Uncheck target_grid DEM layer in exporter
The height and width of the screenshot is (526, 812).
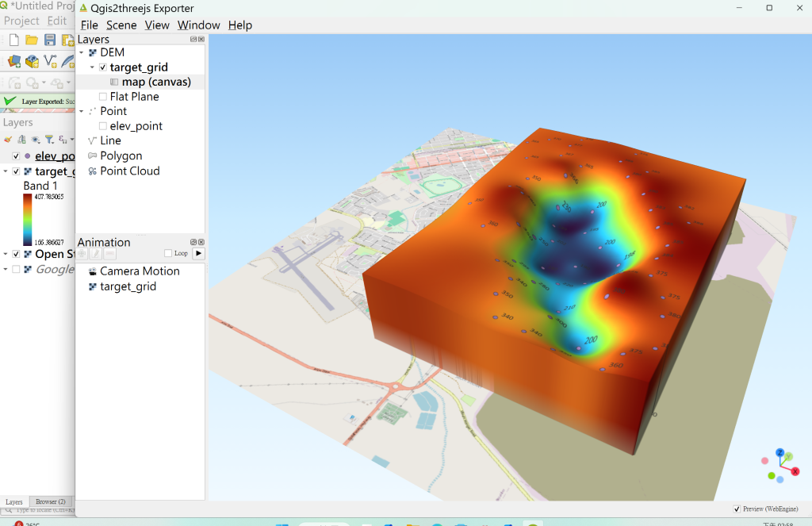tap(103, 67)
